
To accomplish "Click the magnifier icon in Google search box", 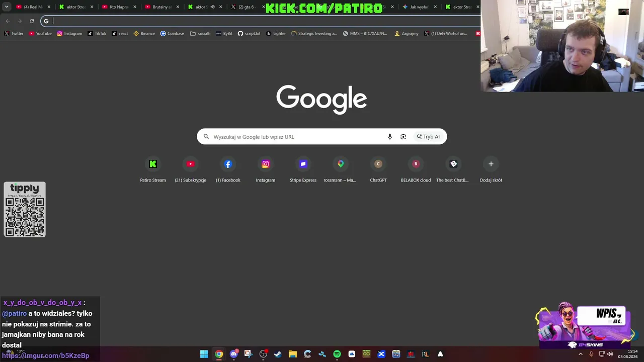I will click(x=206, y=137).
